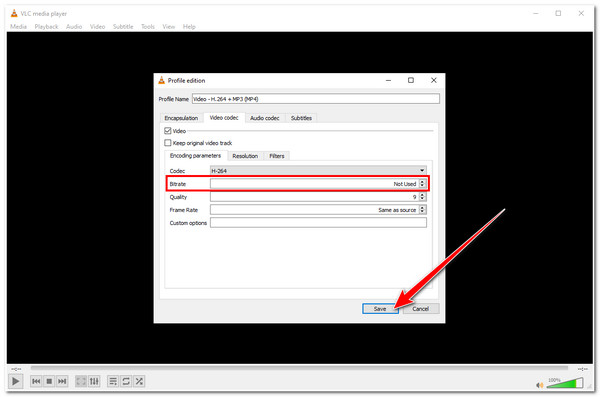Screen dimensions: 600x397
Task: Click the Frame Rate field
Action: 314,210
